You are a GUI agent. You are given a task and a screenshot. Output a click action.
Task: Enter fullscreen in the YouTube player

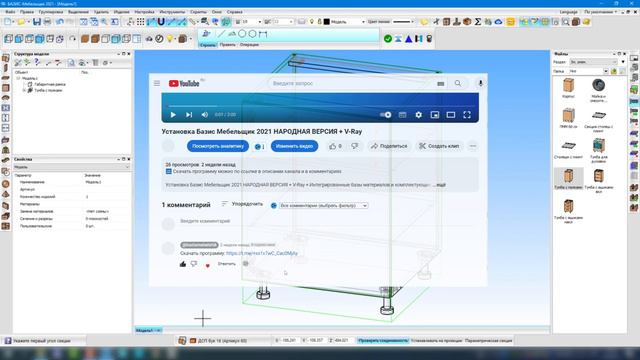point(467,115)
